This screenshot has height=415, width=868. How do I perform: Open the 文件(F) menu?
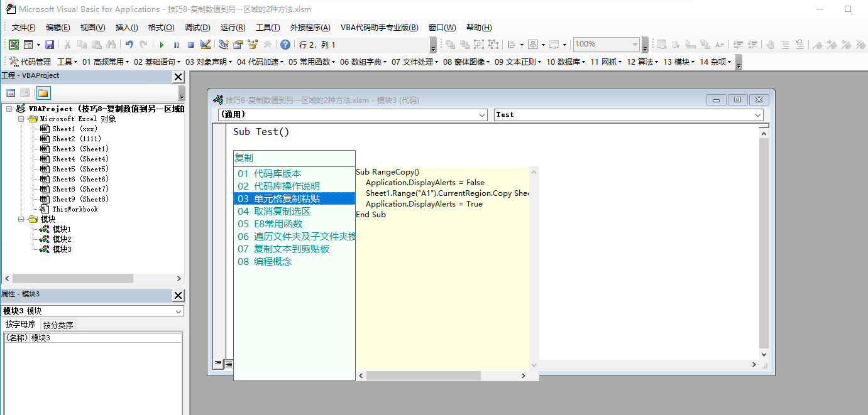[24, 28]
